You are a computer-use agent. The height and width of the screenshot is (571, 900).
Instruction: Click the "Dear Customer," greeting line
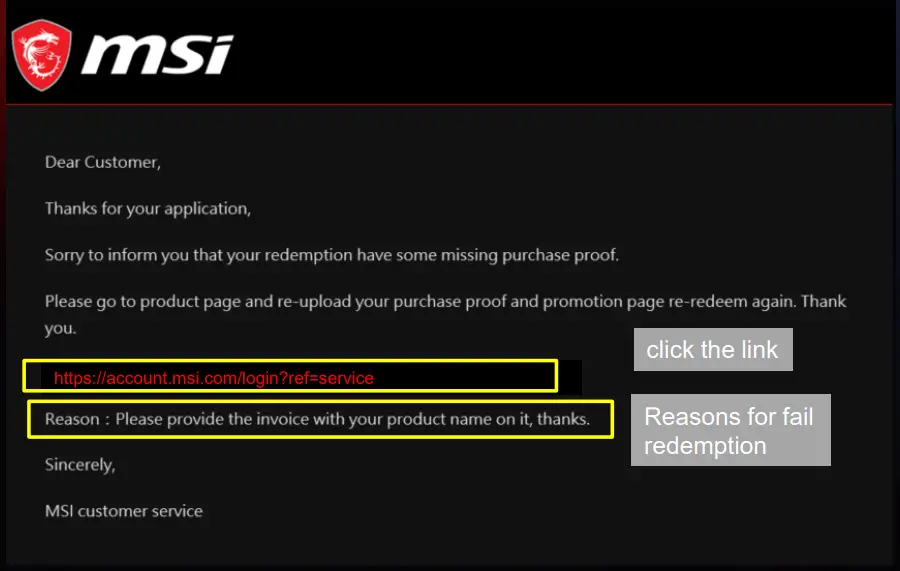(102, 162)
